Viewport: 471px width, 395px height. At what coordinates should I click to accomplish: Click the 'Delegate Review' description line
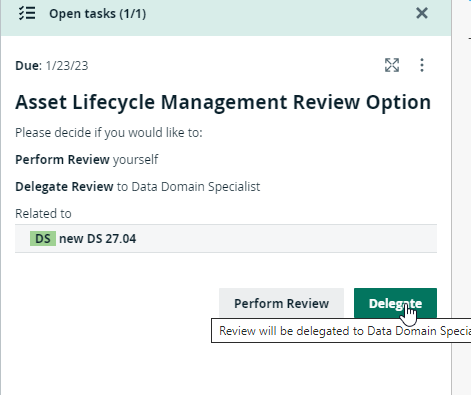pyautogui.click(x=138, y=187)
